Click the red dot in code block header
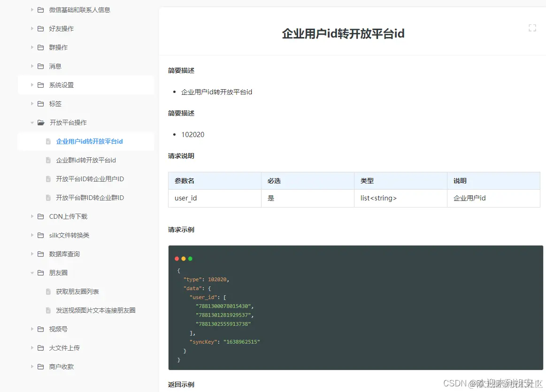Viewport: 546px width, 392px height. pos(177,259)
